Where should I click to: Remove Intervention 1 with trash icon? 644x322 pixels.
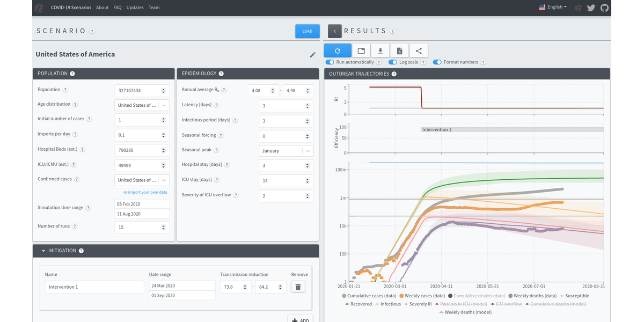298,287
